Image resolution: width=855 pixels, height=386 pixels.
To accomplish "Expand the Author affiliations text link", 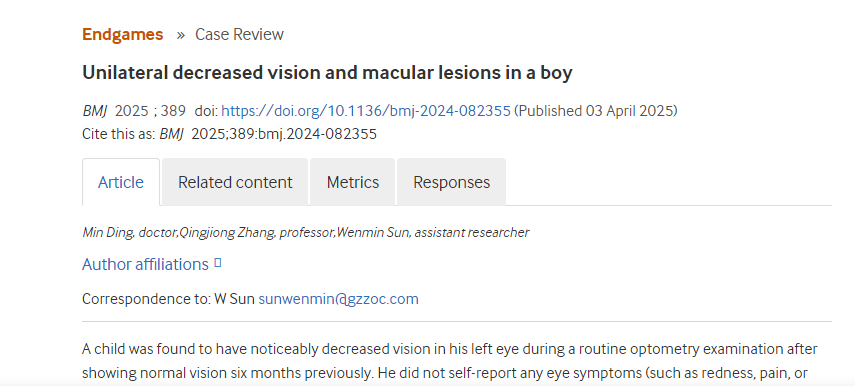I will [146, 264].
